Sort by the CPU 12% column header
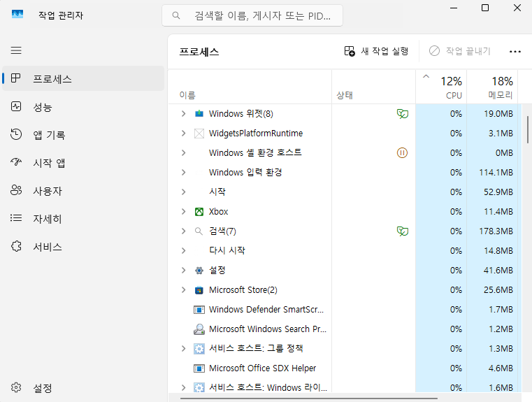Viewport: 532px width, 402px height. pyautogui.click(x=441, y=87)
